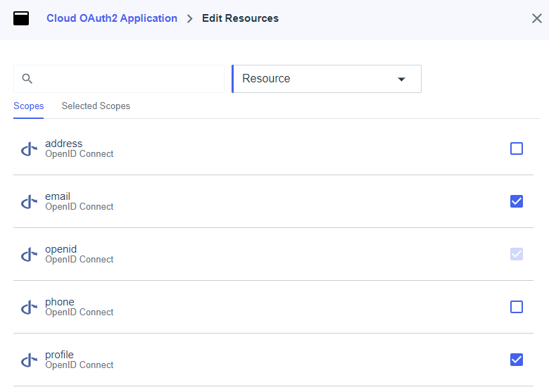
Task: Click the OpenID icon beside phone
Action: click(29, 307)
